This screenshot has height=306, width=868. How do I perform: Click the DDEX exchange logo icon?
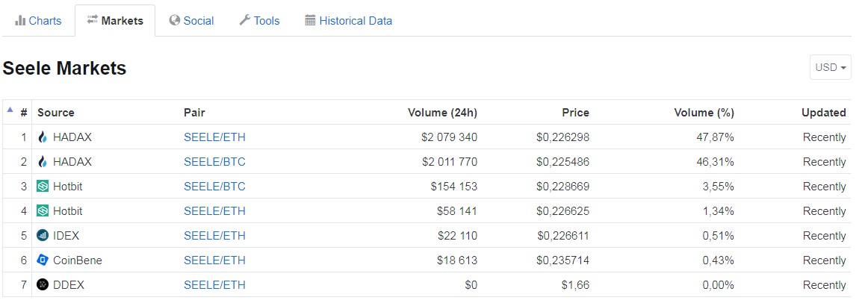[43, 285]
